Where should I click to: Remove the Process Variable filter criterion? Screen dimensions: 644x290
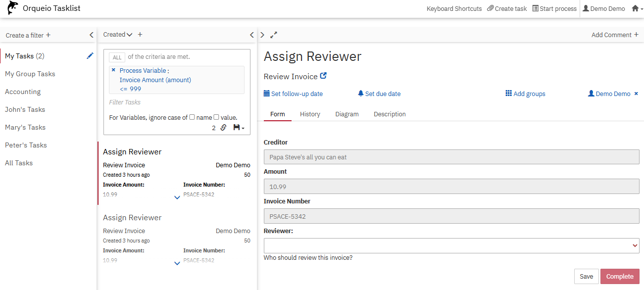coord(113,70)
